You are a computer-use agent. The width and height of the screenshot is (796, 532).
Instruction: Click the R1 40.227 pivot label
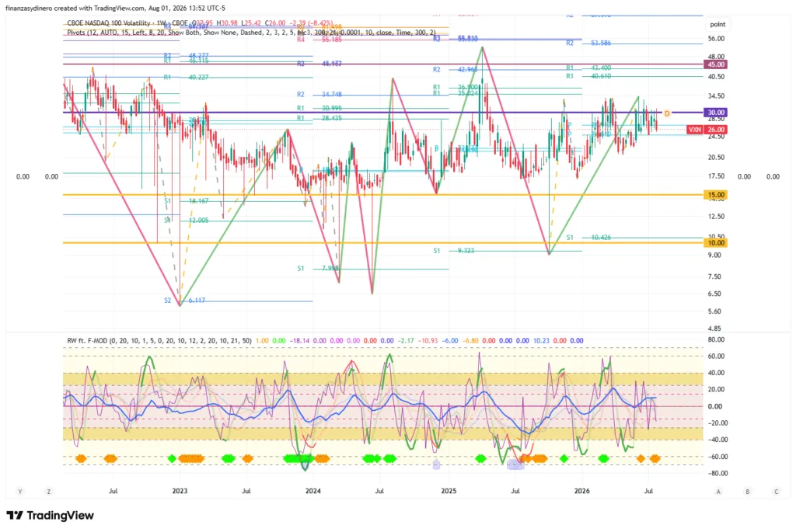(x=187, y=78)
